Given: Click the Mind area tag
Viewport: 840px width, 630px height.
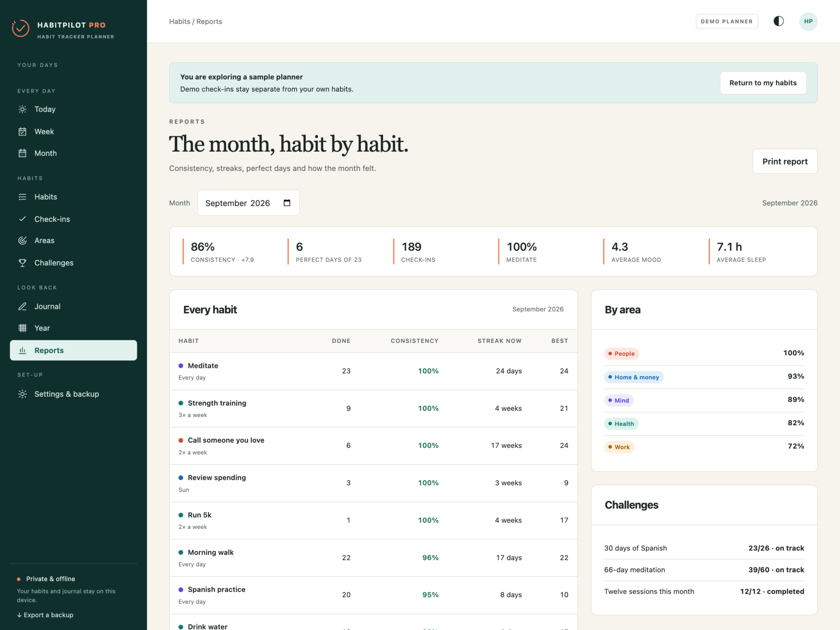Looking at the screenshot, I should point(619,400).
